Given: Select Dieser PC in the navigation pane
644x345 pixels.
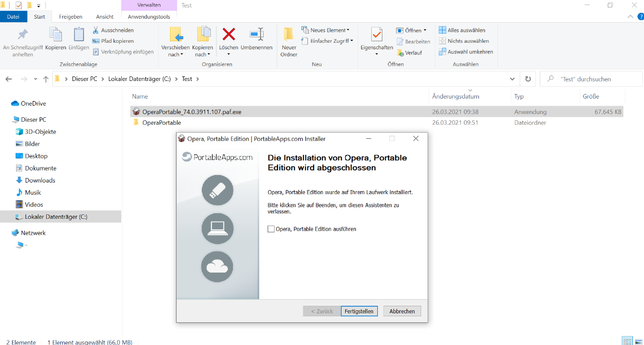Looking at the screenshot, I should tap(33, 120).
